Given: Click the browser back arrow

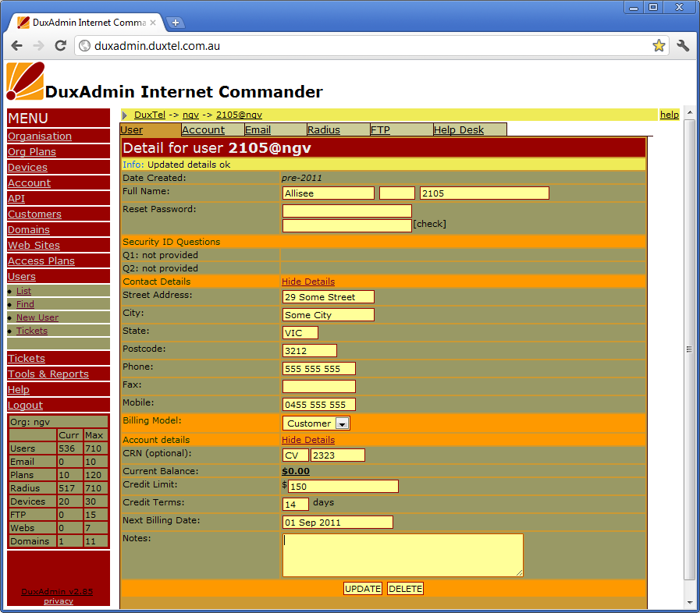Looking at the screenshot, I should pos(17,45).
